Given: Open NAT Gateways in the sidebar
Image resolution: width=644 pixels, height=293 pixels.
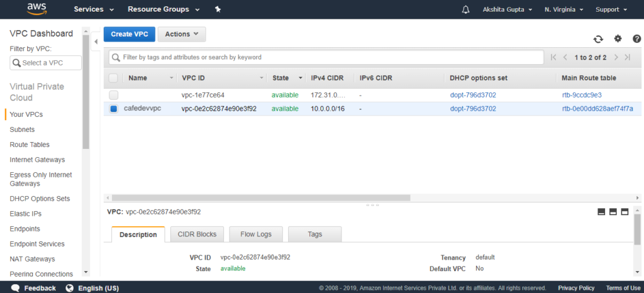Looking at the screenshot, I should click(x=33, y=259).
